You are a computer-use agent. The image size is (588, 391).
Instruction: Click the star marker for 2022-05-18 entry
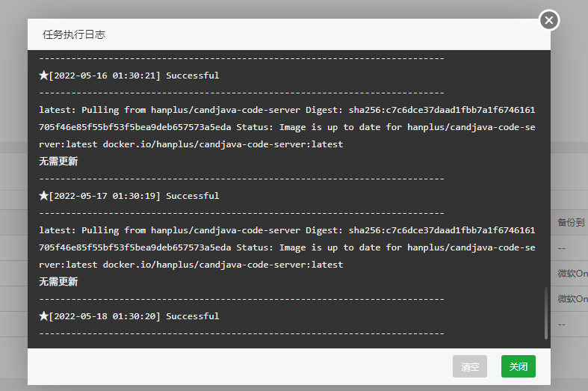[43, 316]
